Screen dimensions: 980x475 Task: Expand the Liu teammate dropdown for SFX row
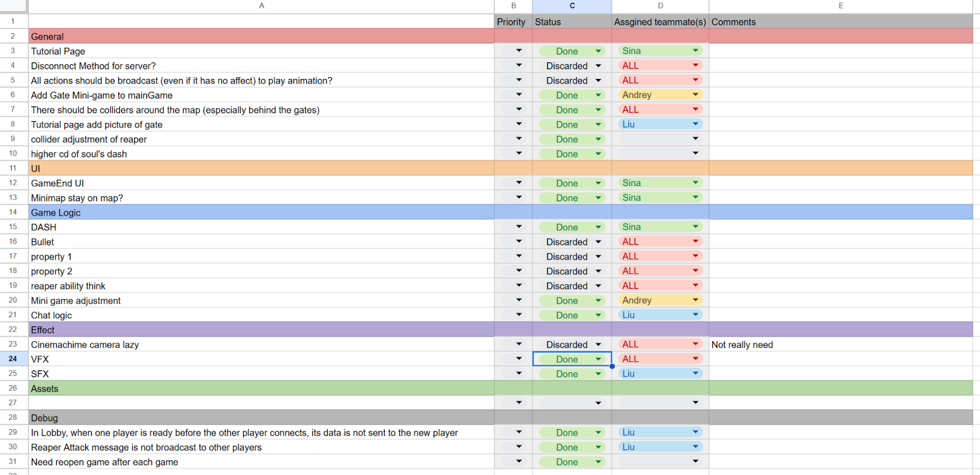(695, 374)
